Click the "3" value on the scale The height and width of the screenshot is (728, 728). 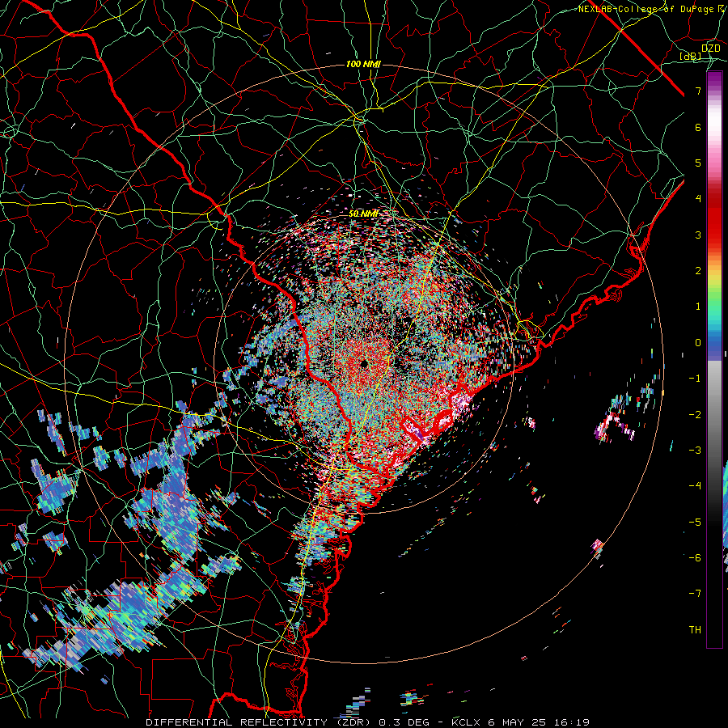coord(698,235)
